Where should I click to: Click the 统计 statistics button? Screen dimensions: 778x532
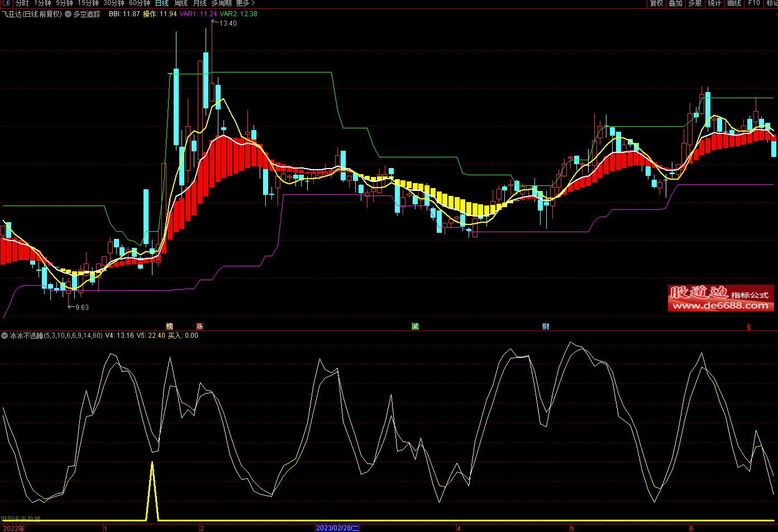coord(714,3)
